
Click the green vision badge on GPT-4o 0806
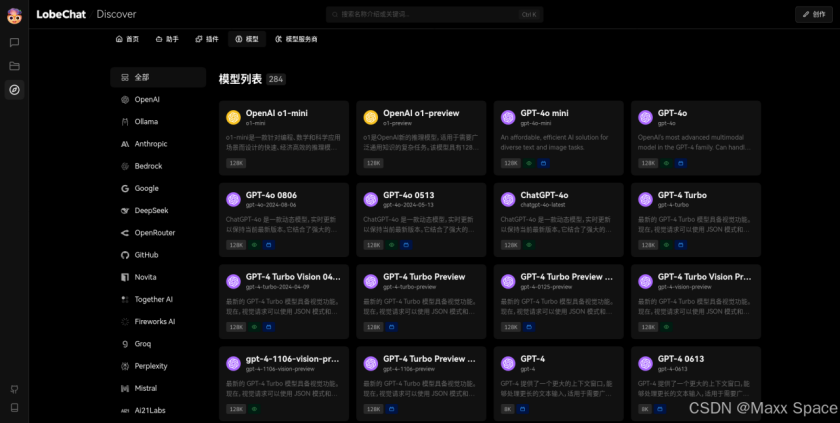(254, 245)
